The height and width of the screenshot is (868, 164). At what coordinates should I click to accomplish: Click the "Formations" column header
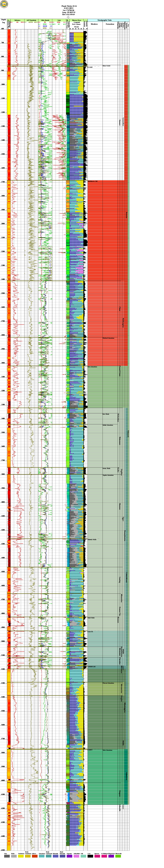coord(110,24)
